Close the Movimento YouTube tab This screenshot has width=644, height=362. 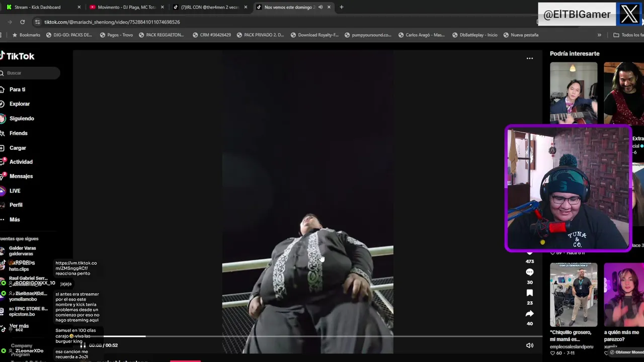pyautogui.click(x=162, y=7)
